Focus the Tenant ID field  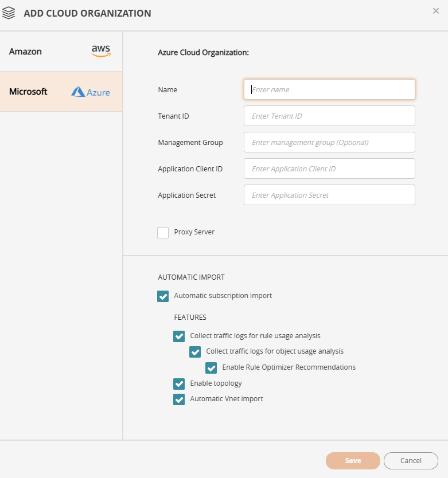pyautogui.click(x=329, y=116)
